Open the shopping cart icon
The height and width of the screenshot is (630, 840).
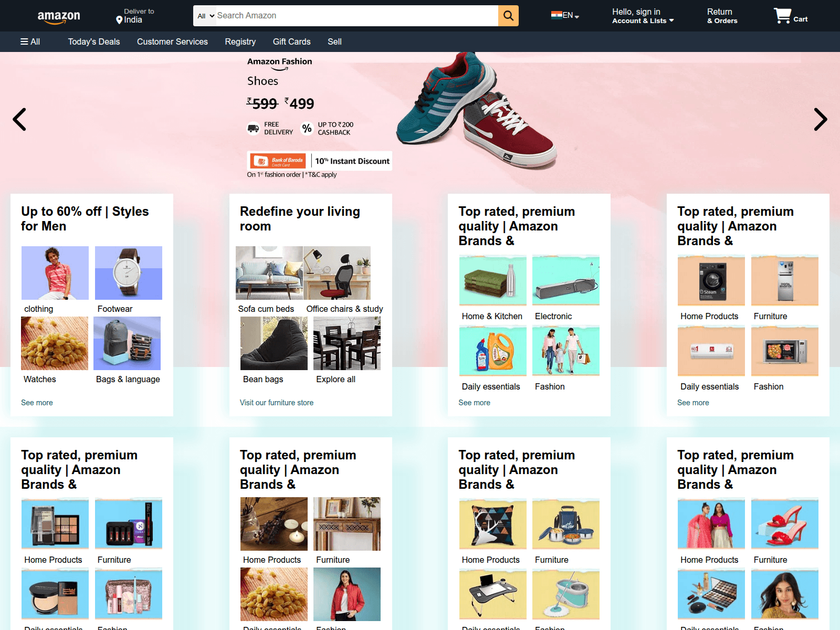(782, 16)
